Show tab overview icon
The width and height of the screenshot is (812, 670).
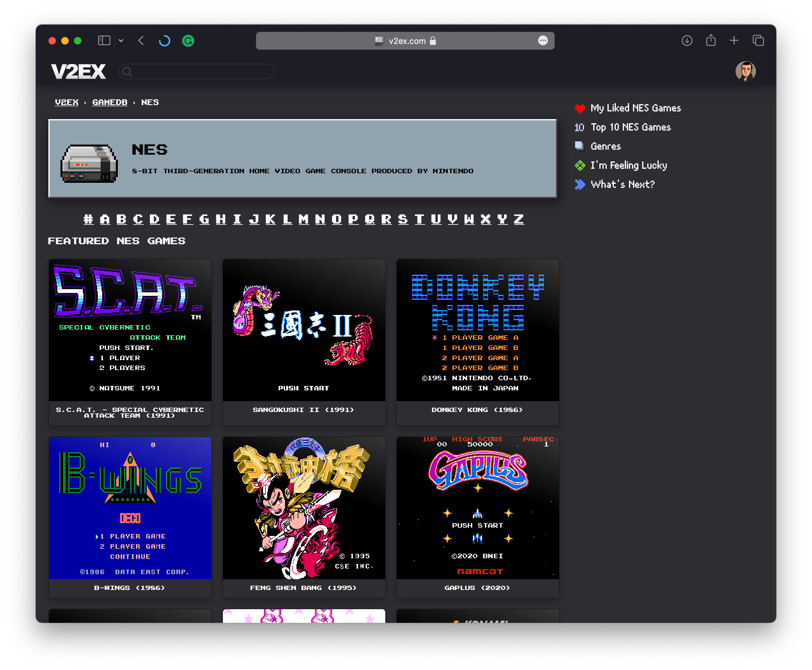[758, 40]
